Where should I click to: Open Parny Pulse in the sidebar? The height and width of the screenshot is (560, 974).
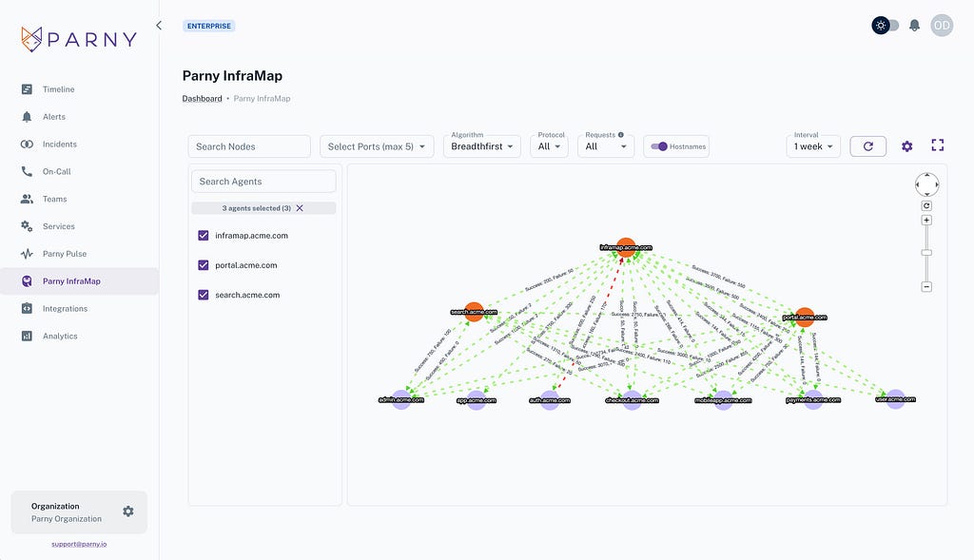[x=65, y=253]
